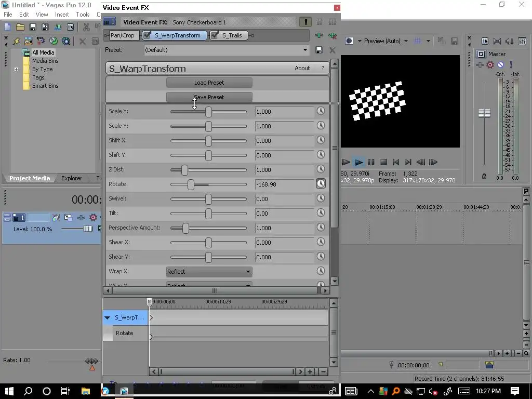Screen dimensions: 532x399
Task: Click the save preset floppy icon beside Preset
Action: 319,50
